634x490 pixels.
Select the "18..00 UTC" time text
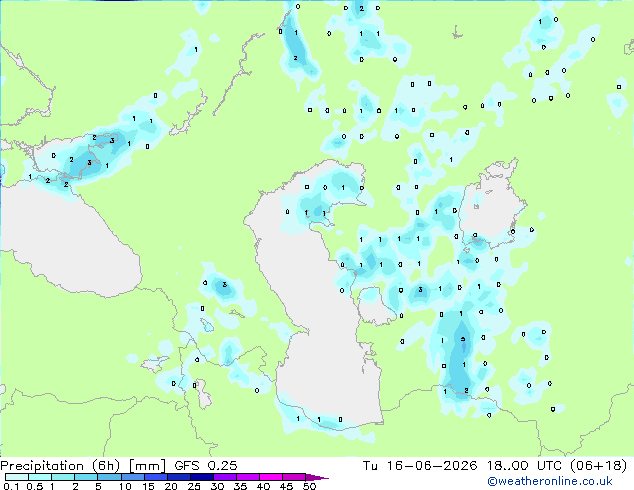pyautogui.click(x=525, y=466)
